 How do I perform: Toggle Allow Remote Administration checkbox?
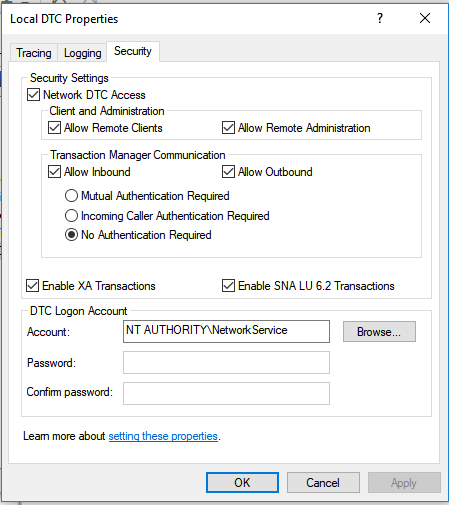click(x=228, y=128)
